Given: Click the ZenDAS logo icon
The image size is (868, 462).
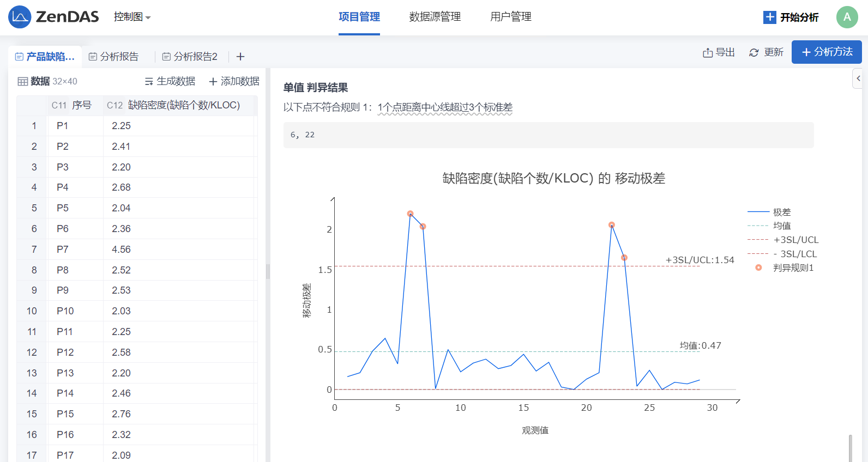Looking at the screenshot, I should pyautogui.click(x=20, y=17).
